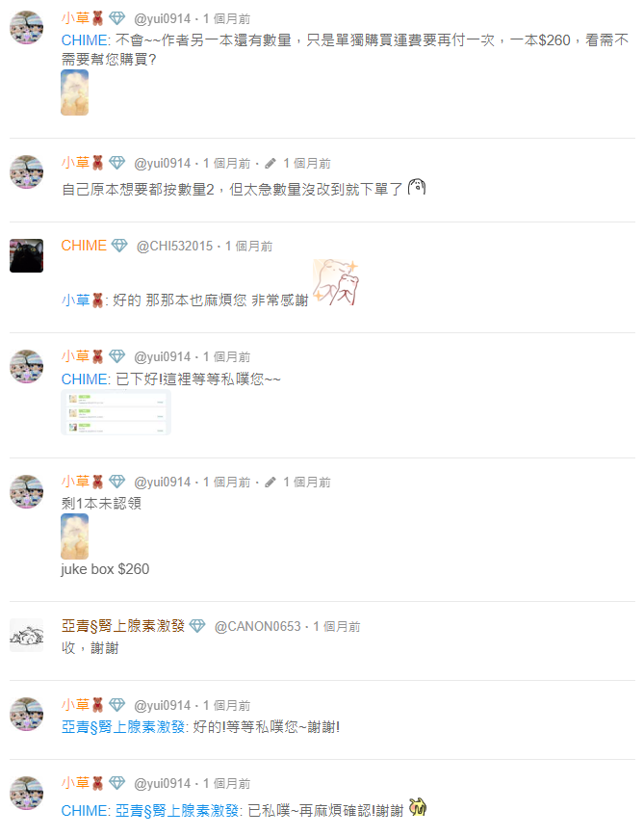Open CHIME username link in orange

click(x=84, y=246)
